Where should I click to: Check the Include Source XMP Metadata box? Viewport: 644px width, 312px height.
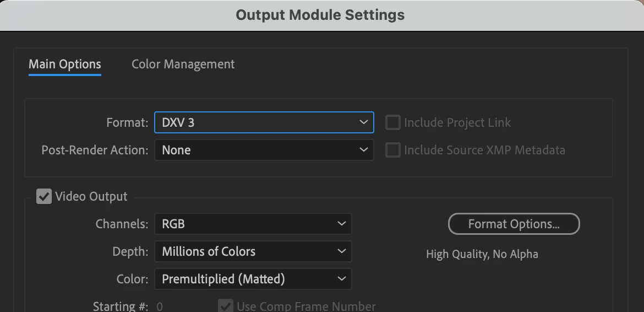392,150
